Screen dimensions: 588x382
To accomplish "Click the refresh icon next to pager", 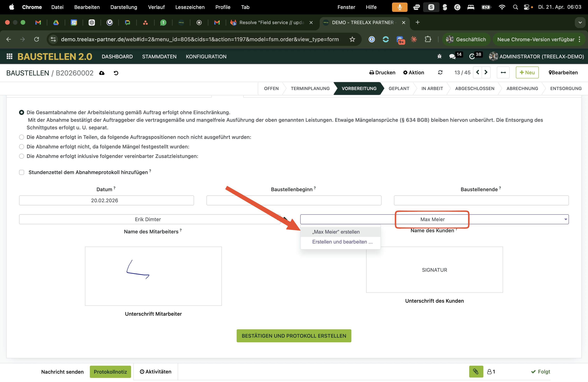I will pos(440,72).
